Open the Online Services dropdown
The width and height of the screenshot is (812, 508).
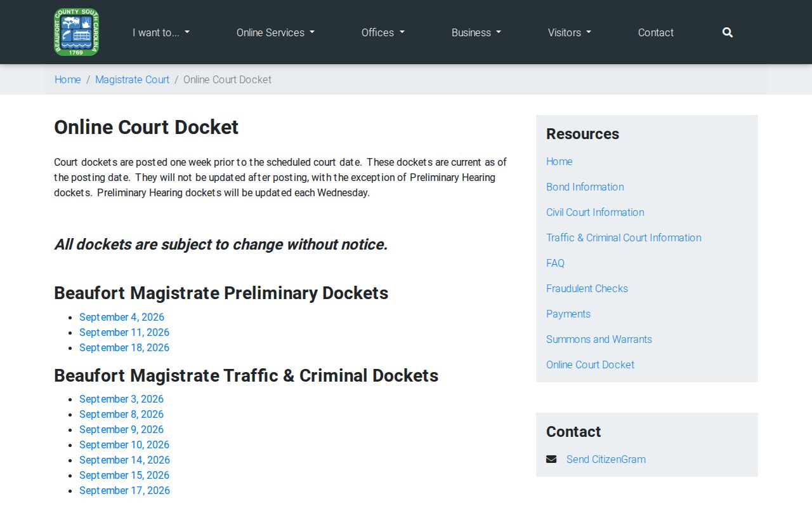coord(275,32)
